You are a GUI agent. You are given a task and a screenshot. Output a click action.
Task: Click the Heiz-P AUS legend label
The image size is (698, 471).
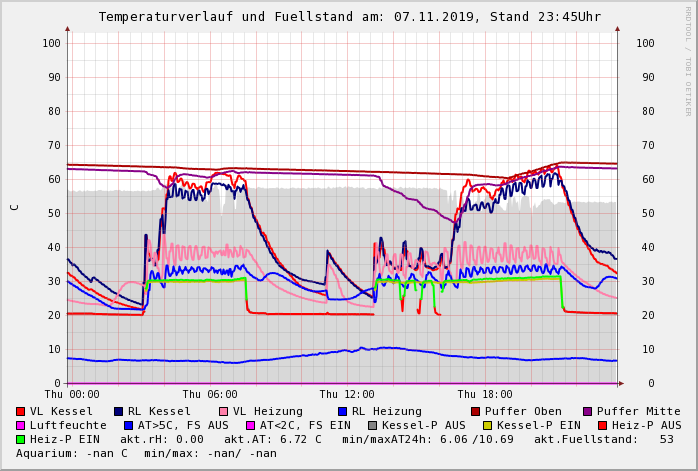point(646,426)
